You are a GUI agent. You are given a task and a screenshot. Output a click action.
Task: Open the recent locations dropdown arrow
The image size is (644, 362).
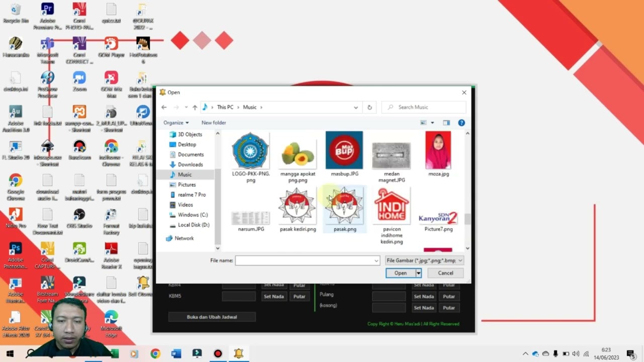point(186,107)
